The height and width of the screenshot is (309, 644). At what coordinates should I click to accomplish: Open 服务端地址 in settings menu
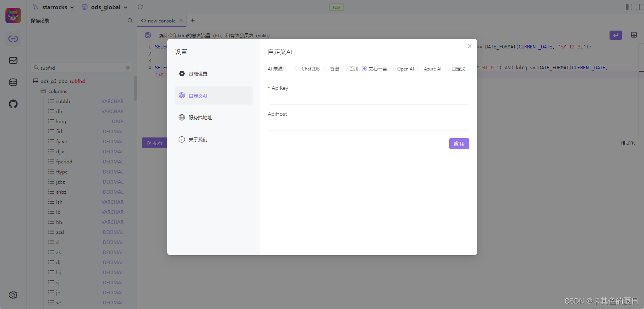[213, 117]
